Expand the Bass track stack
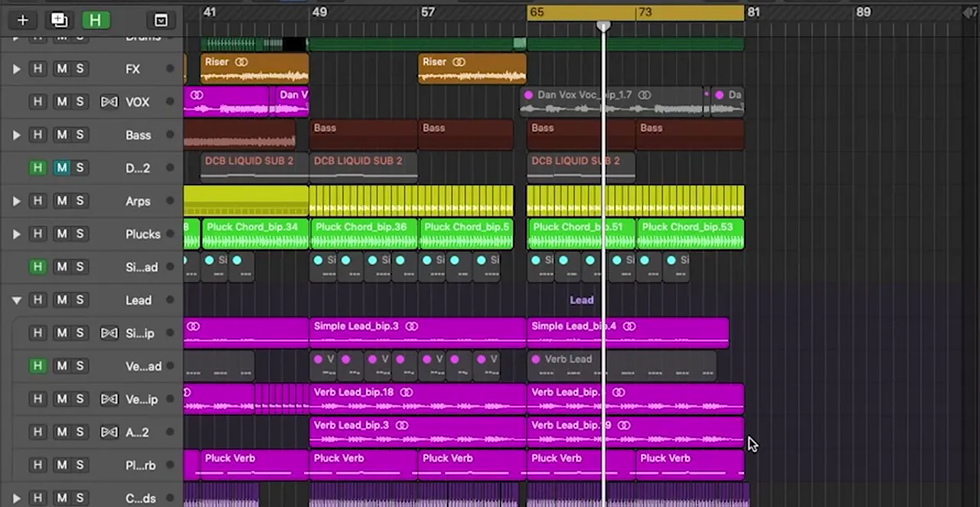The width and height of the screenshot is (980, 507). (x=16, y=135)
